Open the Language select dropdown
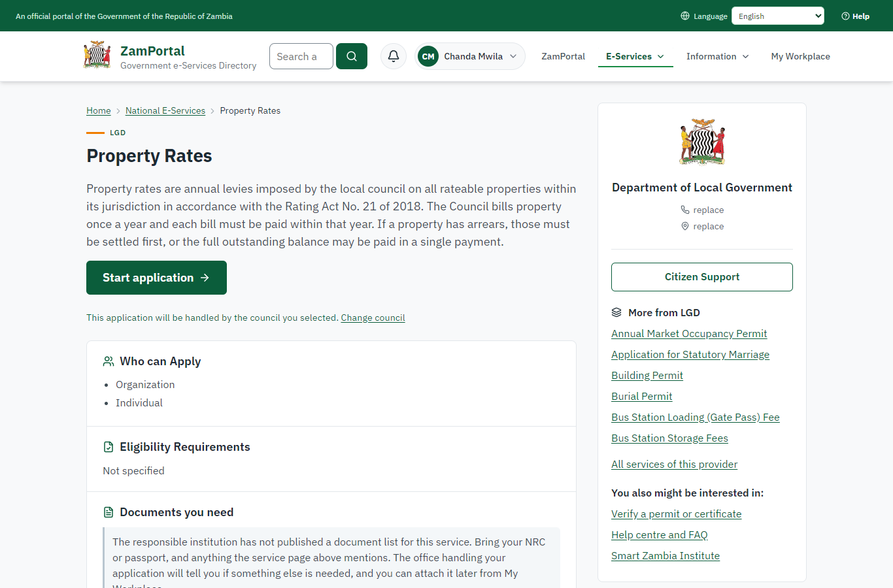Screen dimensions: 893x588 (x=778, y=16)
